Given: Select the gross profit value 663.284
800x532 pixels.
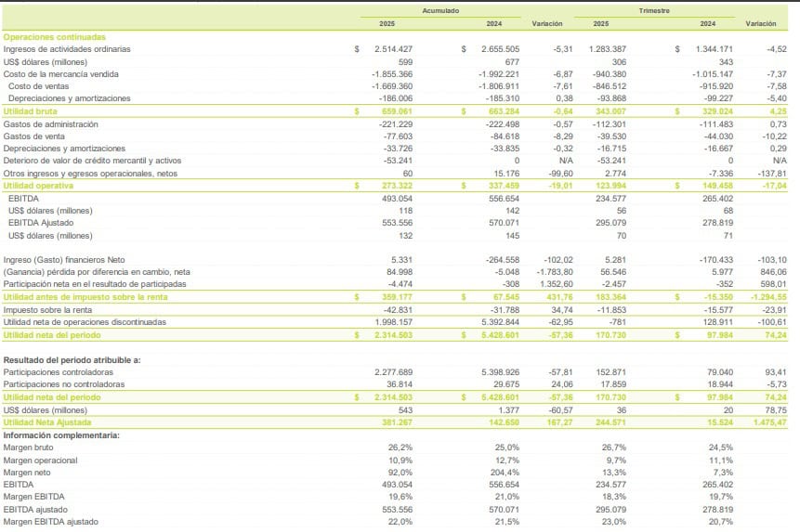Looking at the screenshot, I should coord(505,111).
